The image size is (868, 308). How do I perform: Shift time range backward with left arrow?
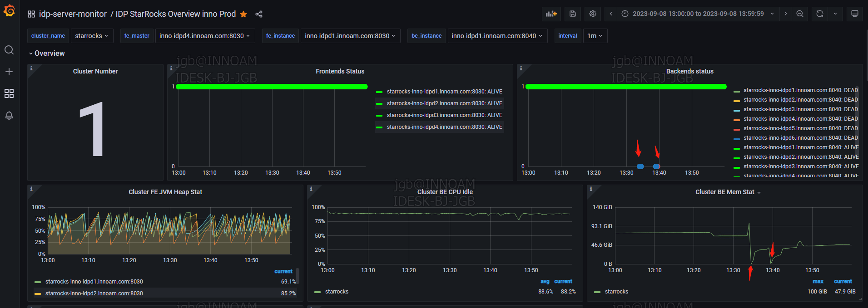click(x=611, y=14)
